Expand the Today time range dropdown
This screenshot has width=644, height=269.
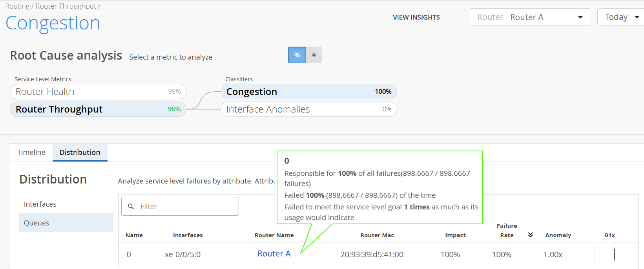(621, 17)
